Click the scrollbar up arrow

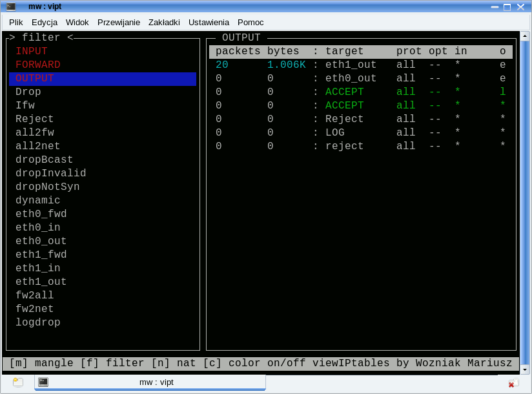tap(525, 36)
